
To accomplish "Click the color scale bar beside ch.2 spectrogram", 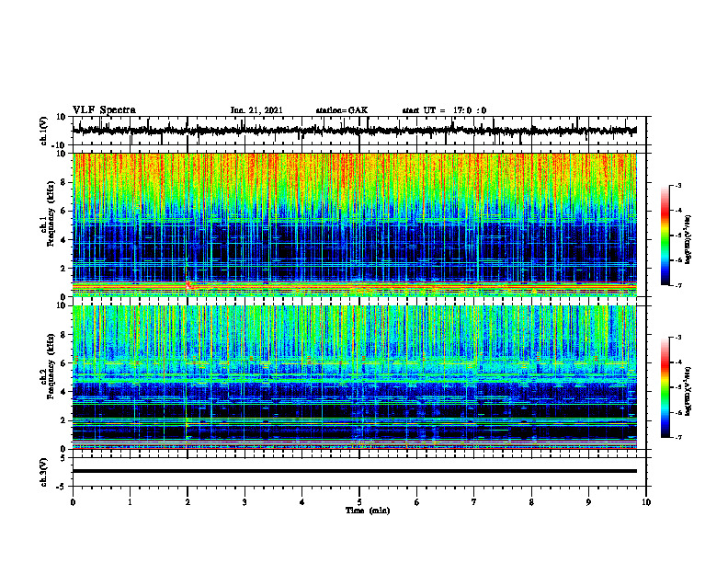I will pyautogui.click(x=665, y=387).
